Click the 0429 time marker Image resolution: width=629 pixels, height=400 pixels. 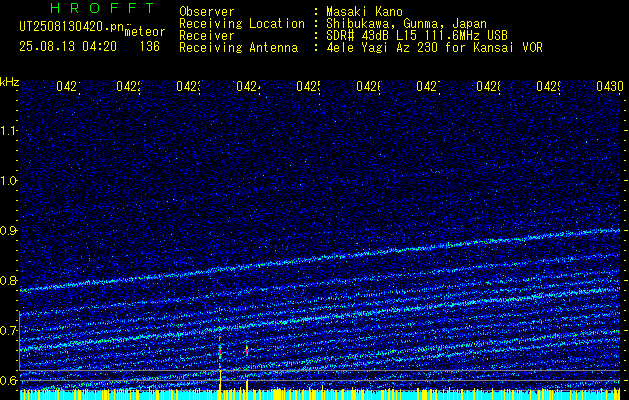(548, 87)
